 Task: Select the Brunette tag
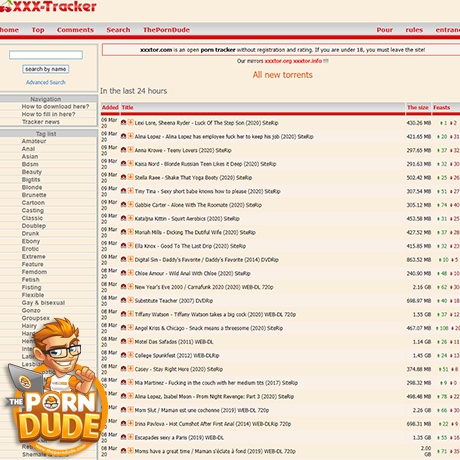tap(34, 195)
